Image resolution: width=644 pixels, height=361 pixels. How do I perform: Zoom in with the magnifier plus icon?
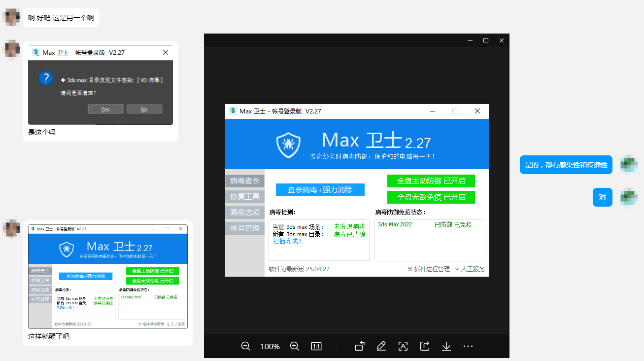[295, 346]
